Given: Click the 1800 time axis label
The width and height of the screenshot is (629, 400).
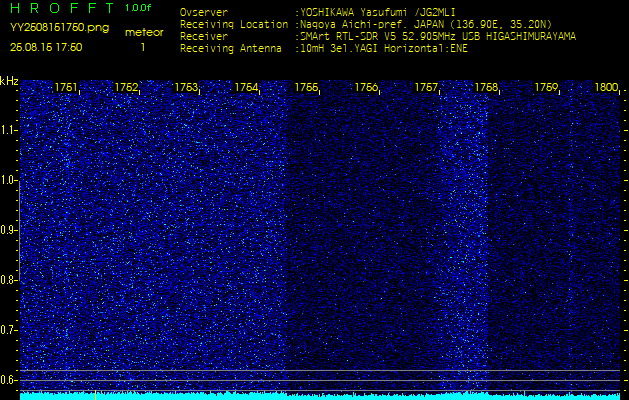Looking at the screenshot, I should pyautogui.click(x=607, y=87).
